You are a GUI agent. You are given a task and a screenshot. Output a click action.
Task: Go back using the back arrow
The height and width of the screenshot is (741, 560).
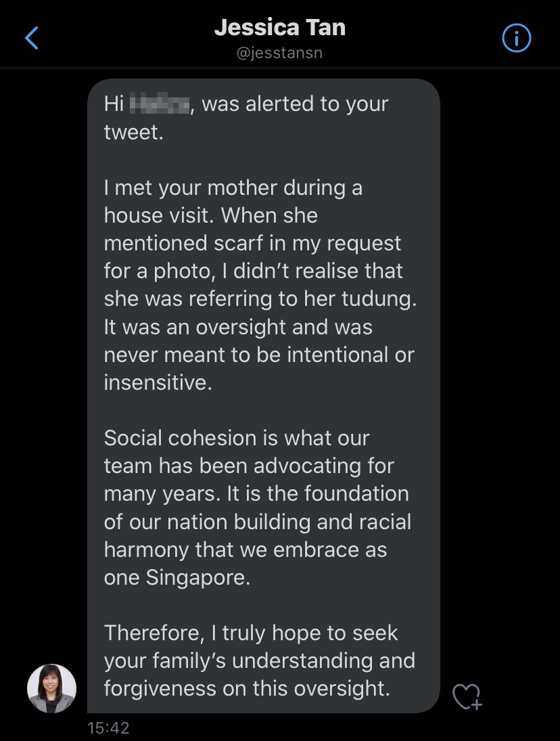[x=32, y=39]
